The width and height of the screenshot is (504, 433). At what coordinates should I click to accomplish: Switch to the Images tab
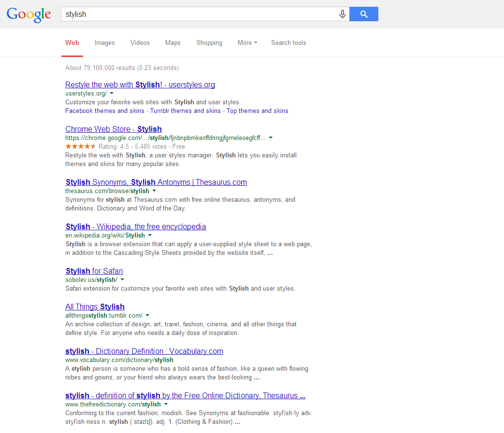point(104,42)
